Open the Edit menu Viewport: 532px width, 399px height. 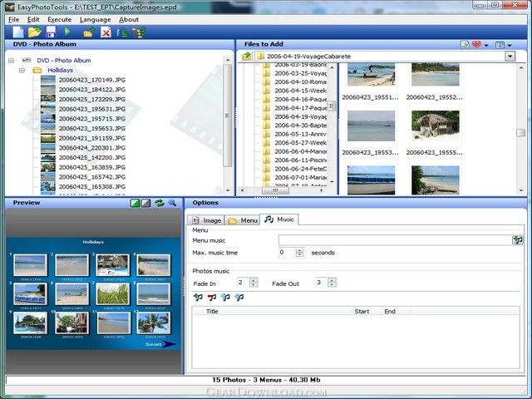(x=33, y=19)
